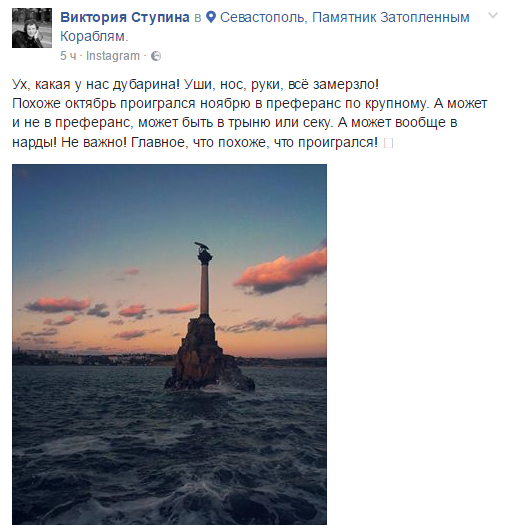
Task: Open the sunset monument photo
Action: point(169,344)
